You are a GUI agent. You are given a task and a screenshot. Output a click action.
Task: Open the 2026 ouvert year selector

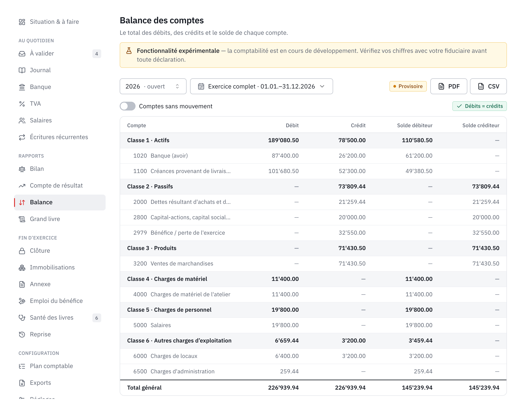(153, 86)
